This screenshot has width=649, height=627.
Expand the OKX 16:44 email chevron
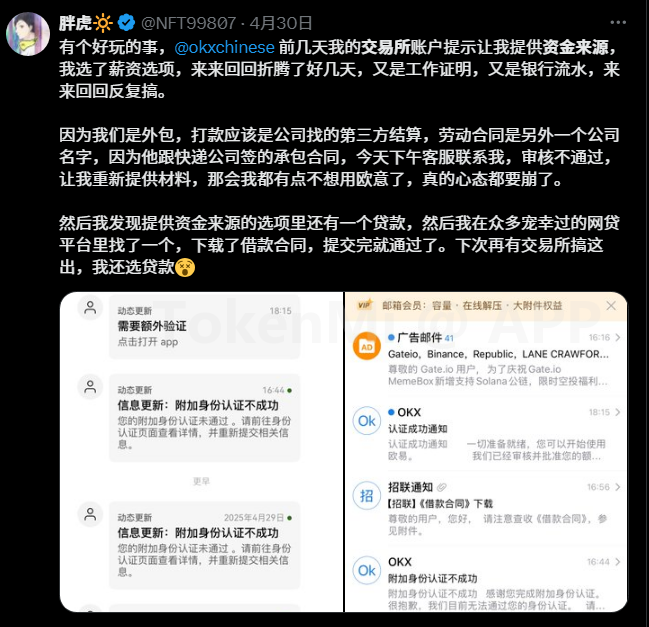click(618, 562)
